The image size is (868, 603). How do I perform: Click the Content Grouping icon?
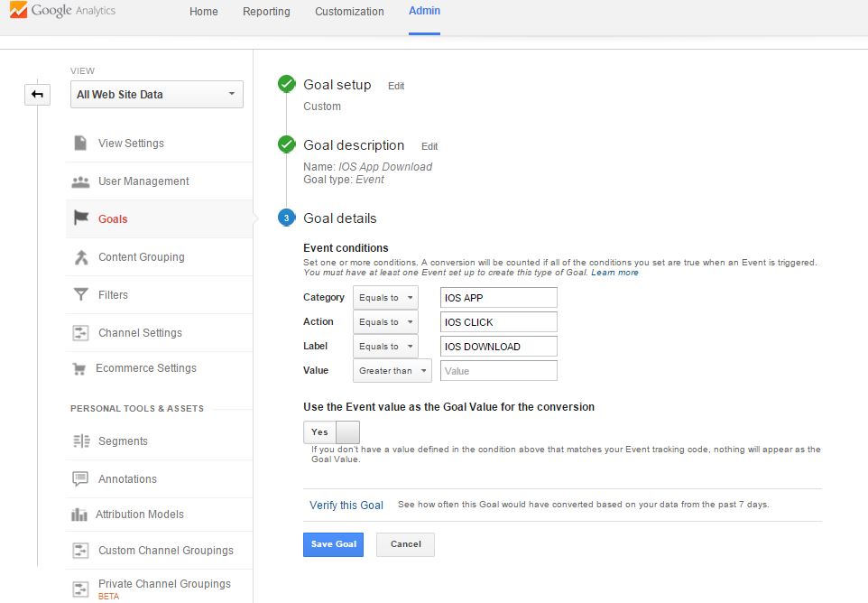point(80,257)
